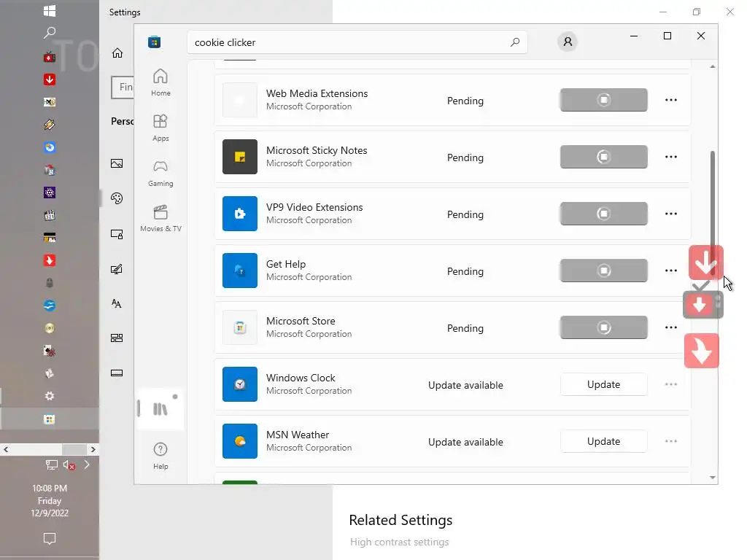Screen dimensions: 747x560
Task: Stop the Microsoft Sticky Notes pending download
Action: coord(603,157)
